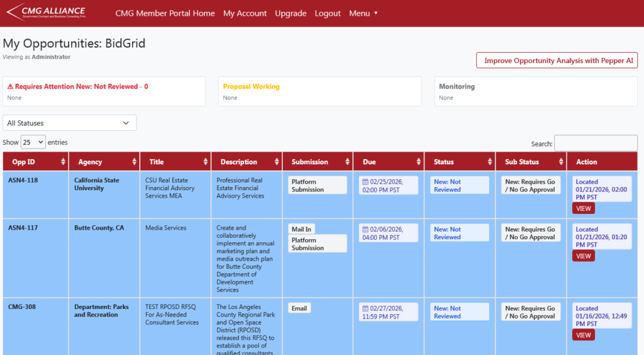Click Upgrade in the top navigation
The width and height of the screenshot is (644, 355).
[291, 13]
